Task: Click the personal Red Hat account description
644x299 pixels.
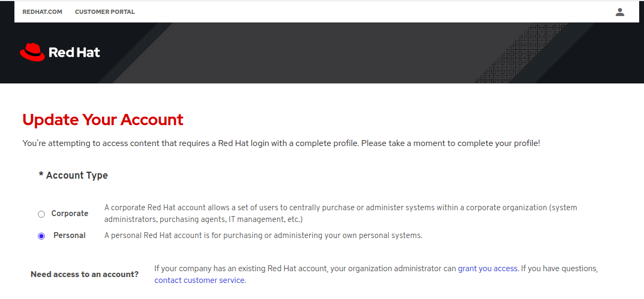Action: tap(263, 235)
